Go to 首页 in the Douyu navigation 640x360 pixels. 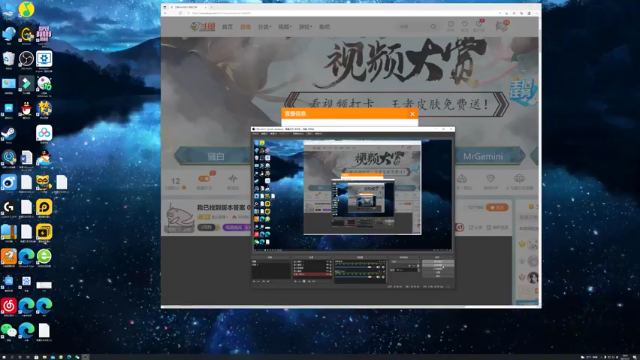(227, 27)
